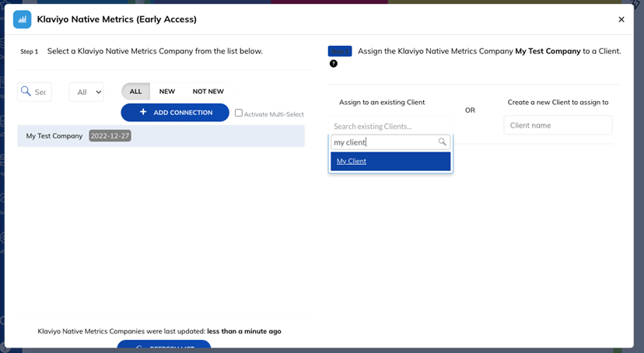644x353 pixels.
Task: Click the Client name input field
Action: point(558,125)
